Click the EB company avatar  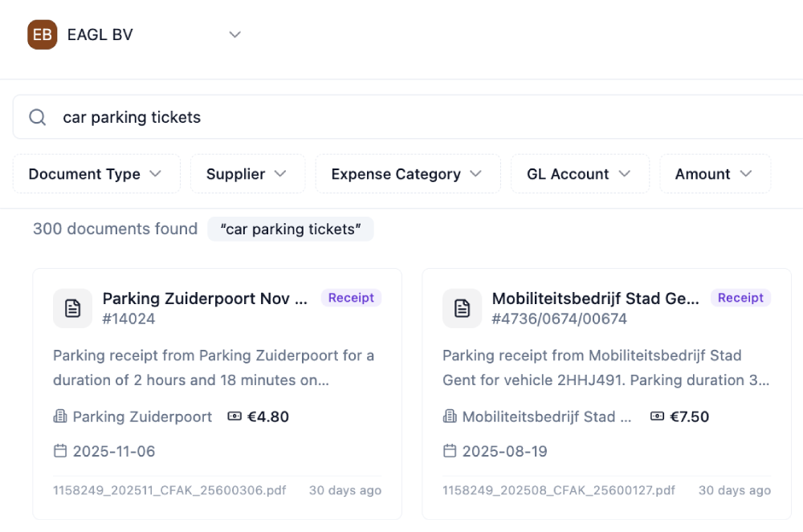(42, 35)
